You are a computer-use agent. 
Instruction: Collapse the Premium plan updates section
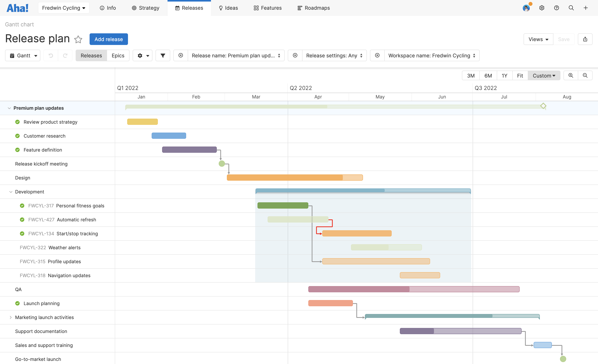coord(9,108)
